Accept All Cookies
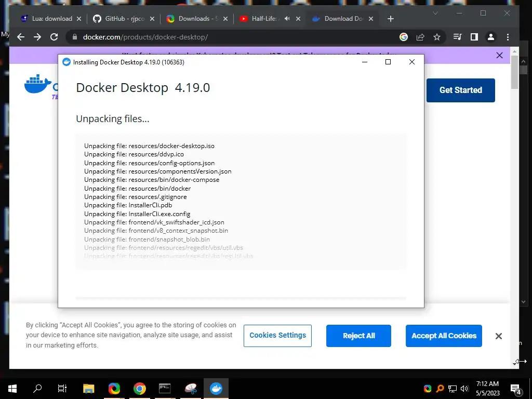532x399 pixels. [444, 336]
